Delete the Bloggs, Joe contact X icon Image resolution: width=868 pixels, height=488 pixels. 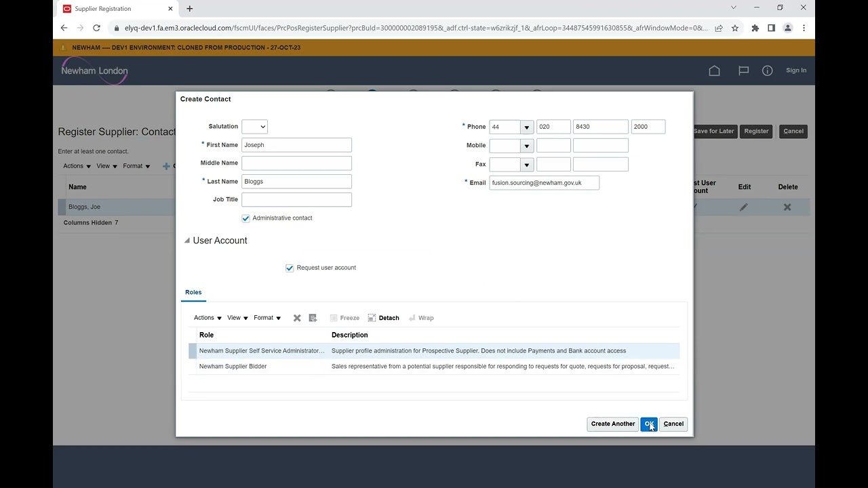[x=787, y=207]
